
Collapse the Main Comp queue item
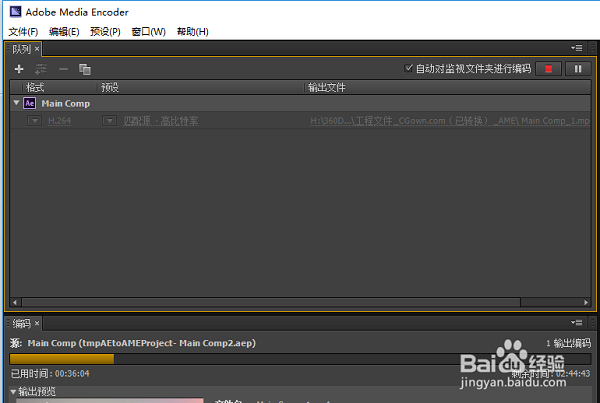pos(16,103)
